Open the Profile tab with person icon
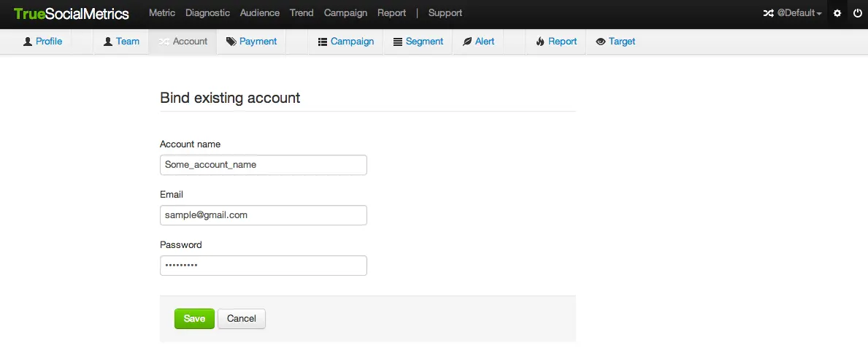Image resolution: width=868 pixels, height=348 pixels. point(43,42)
